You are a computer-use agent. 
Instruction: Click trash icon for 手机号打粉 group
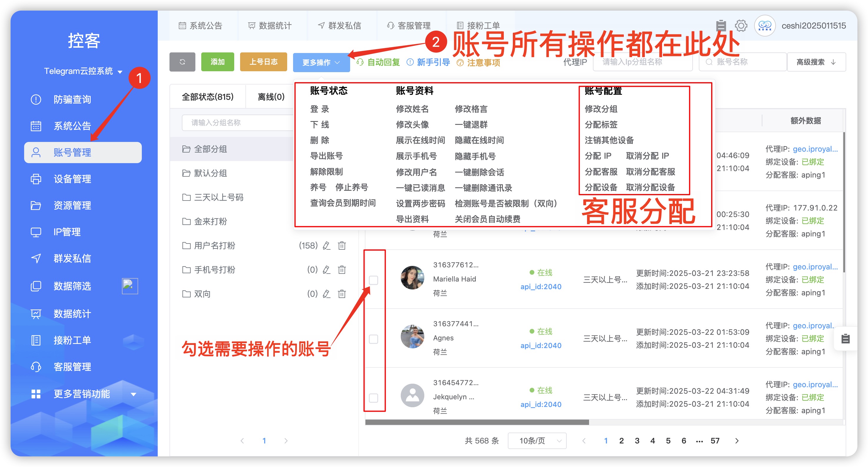(342, 270)
